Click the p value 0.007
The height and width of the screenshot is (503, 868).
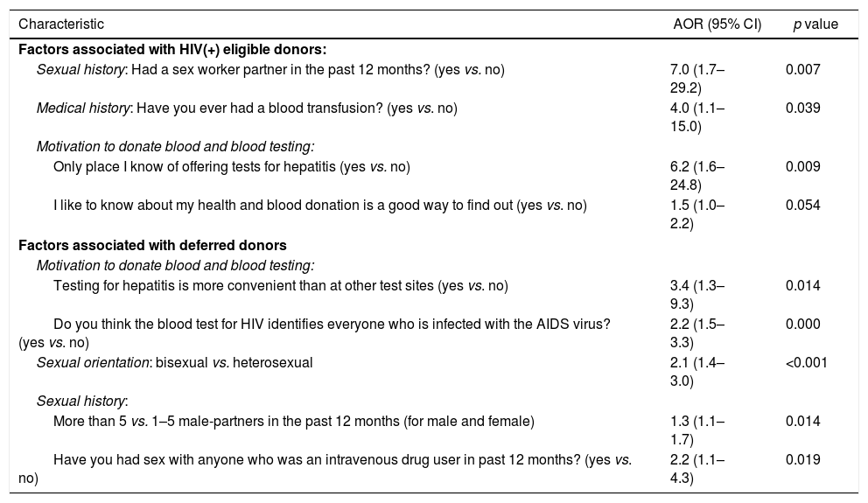point(802,69)
